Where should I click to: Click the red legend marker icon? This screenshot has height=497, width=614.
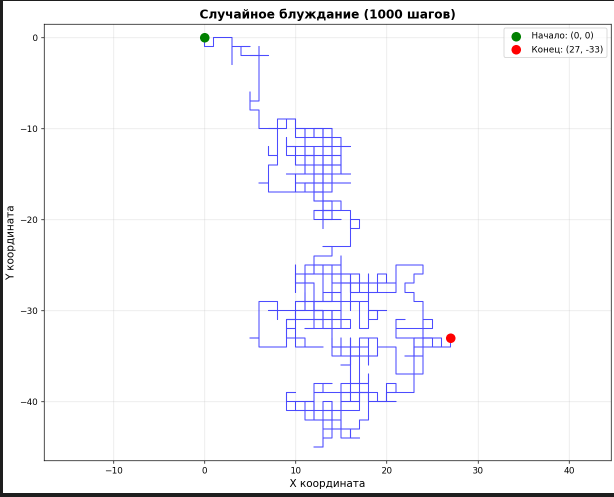coord(516,50)
